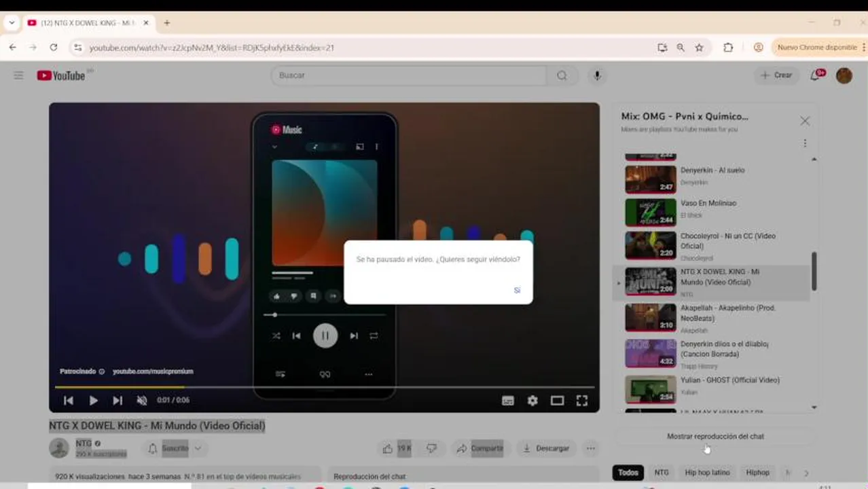Reload the page in Chrome
Viewport: 868px width, 489px height.
point(53,48)
